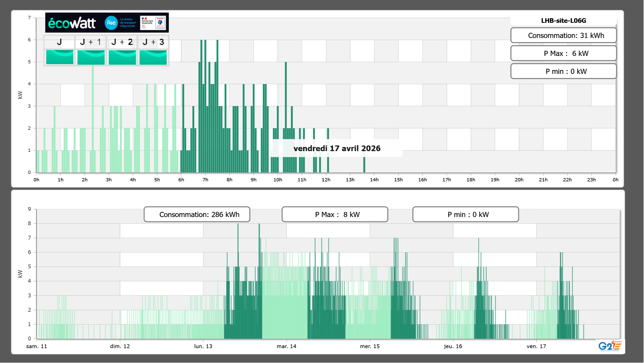
Task: Click the green signal icon under J + 3
Action: click(x=153, y=57)
